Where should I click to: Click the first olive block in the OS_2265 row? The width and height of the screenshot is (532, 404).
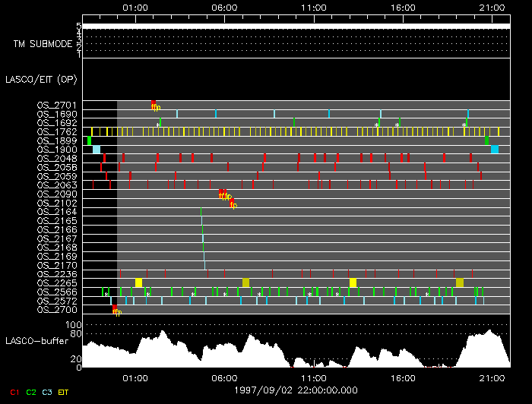(x=245, y=282)
